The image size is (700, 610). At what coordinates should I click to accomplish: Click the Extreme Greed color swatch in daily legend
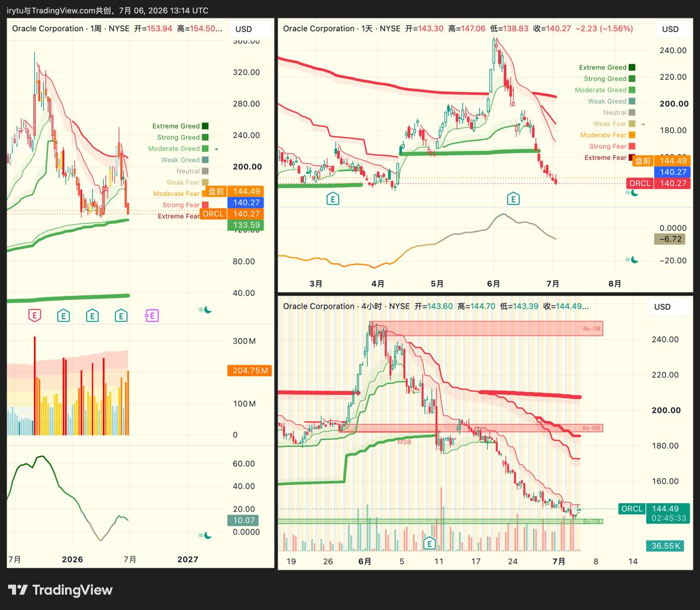tap(632, 67)
